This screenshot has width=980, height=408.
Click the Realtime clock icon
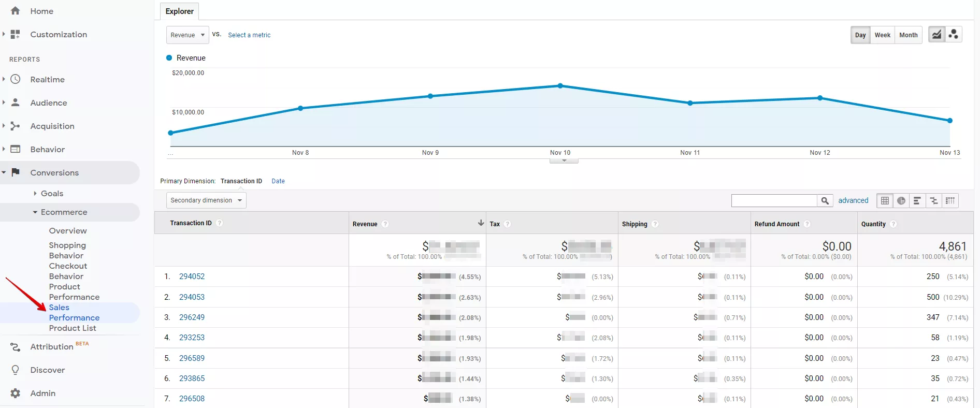tap(16, 79)
